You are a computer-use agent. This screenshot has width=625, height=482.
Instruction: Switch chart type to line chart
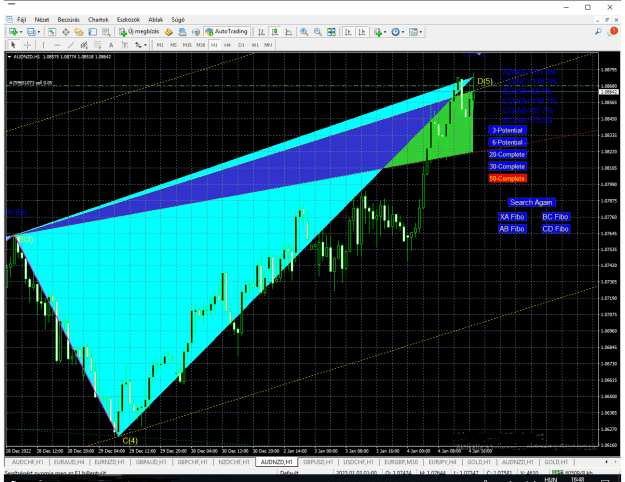pyautogui.click(x=288, y=32)
